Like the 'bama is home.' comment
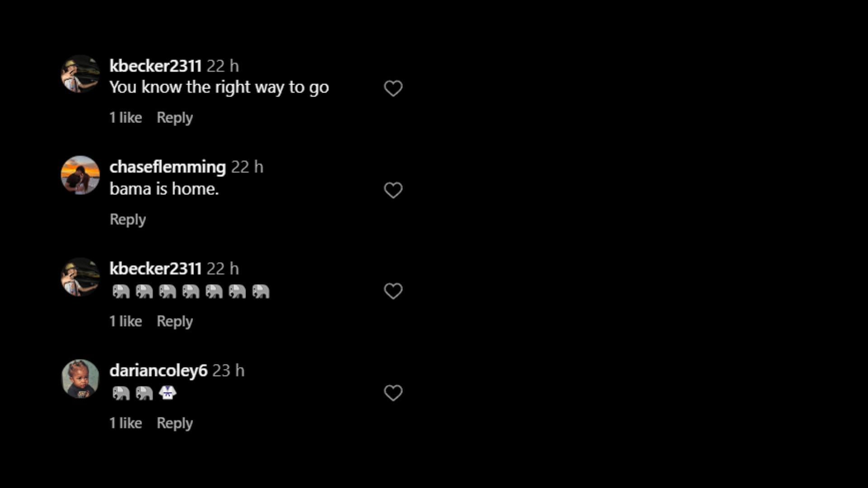 coord(393,190)
